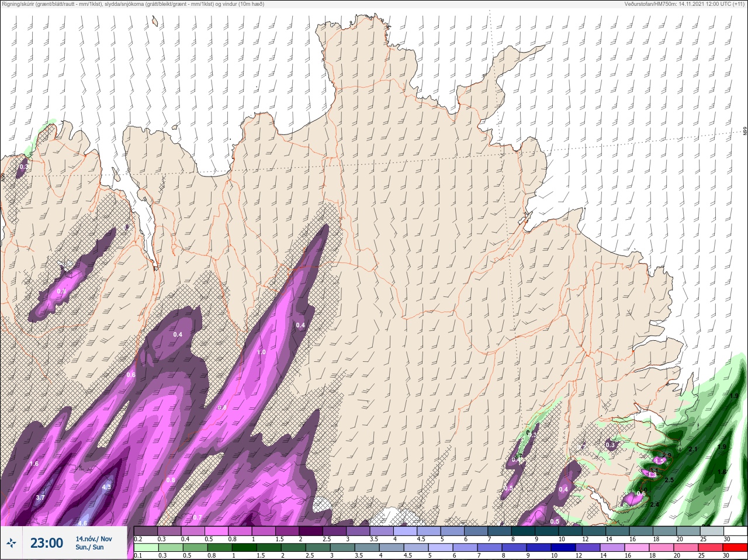Select top legend swatch between 0.2 and 0.3
Screen dimensions: 748x560
click(x=146, y=531)
